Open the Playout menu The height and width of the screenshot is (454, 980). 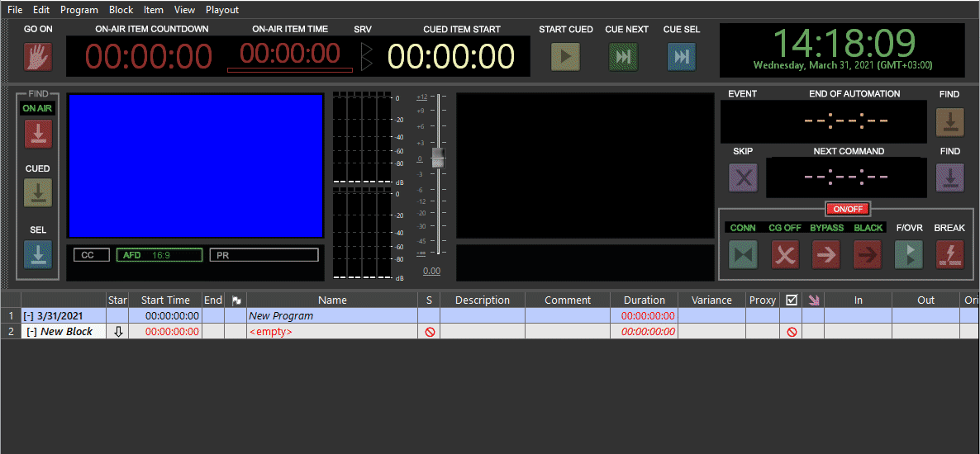[222, 10]
